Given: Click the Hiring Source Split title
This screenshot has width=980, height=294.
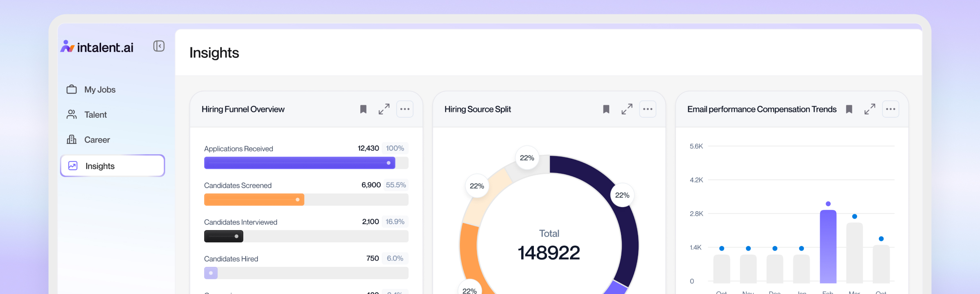Looking at the screenshot, I should [478, 109].
